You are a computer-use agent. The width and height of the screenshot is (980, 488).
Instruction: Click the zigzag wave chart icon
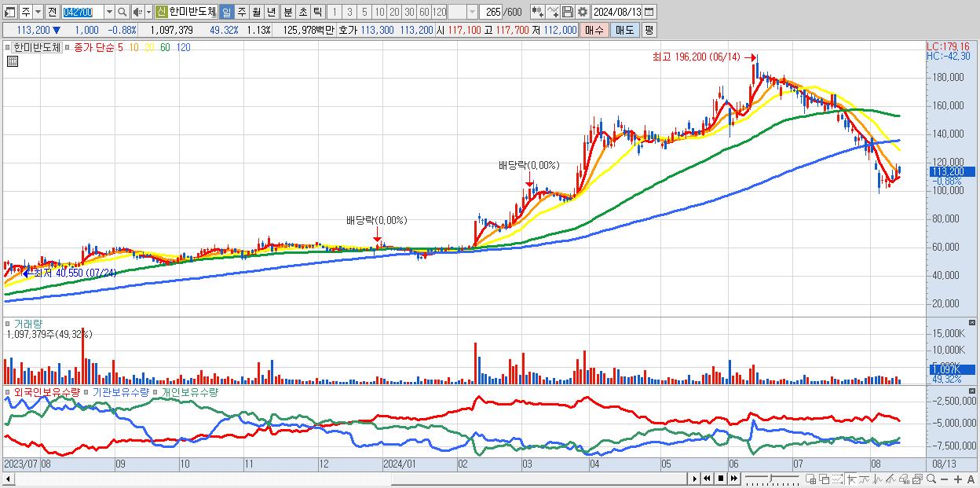878,479
